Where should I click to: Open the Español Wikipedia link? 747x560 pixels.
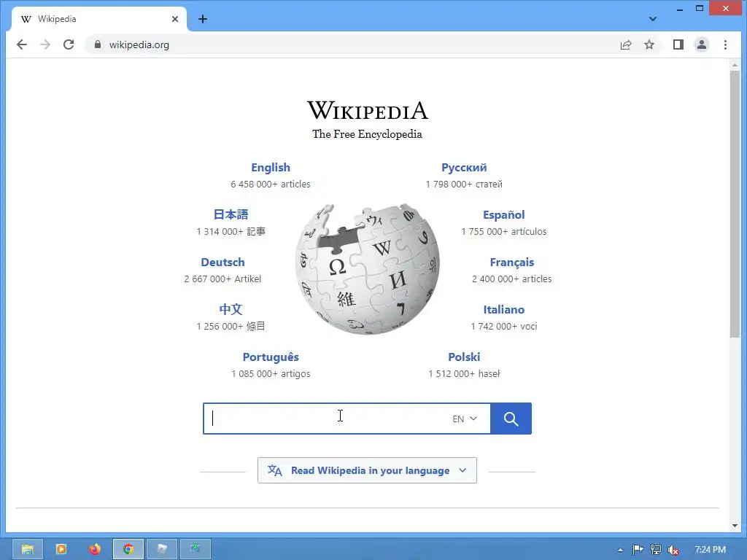click(x=503, y=215)
